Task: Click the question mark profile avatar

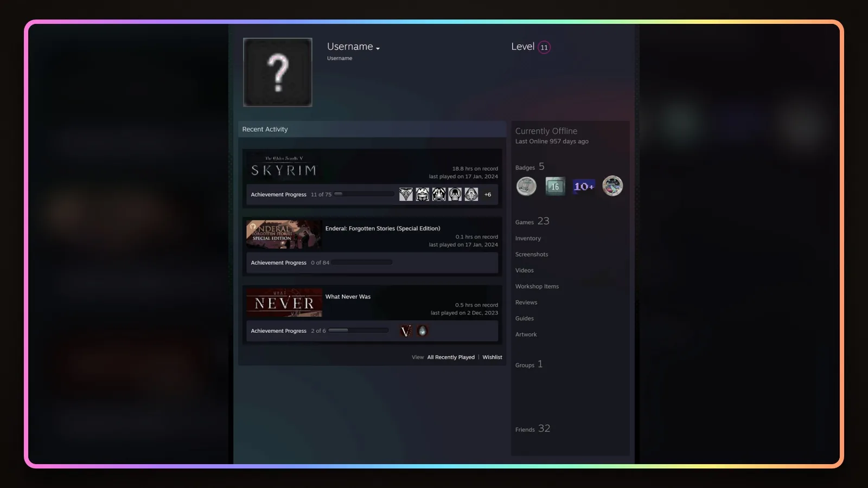Action: pos(278,72)
